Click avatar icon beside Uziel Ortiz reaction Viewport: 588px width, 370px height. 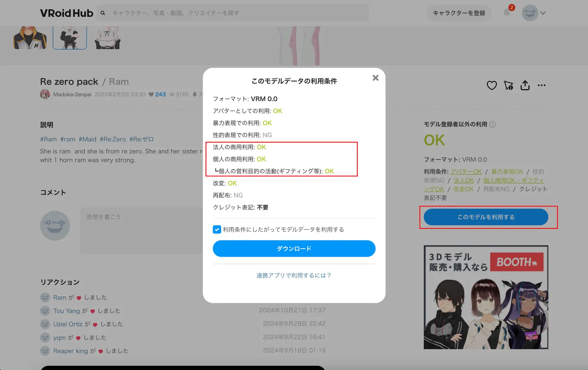pos(45,324)
